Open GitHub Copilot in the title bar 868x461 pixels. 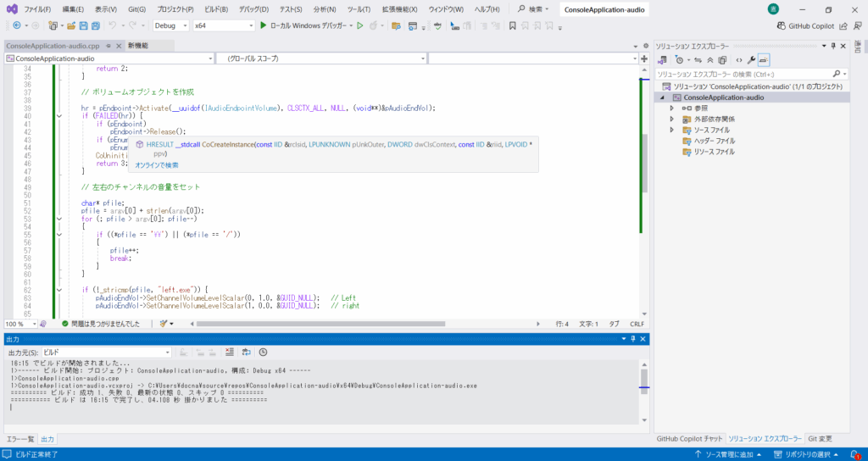click(805, 25)
